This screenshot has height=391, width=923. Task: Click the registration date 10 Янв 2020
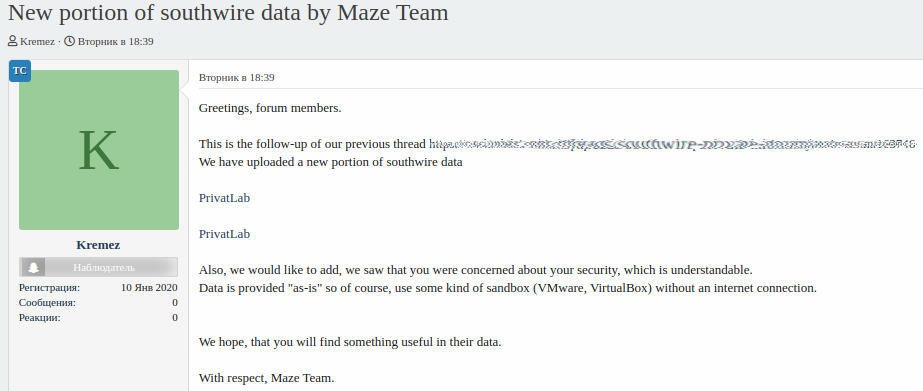coord(150,288)
